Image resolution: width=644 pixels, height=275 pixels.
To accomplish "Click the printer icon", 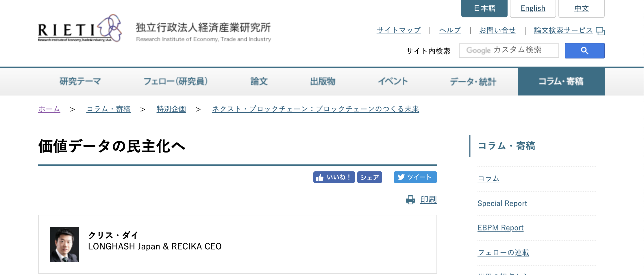I will [x=410, y=200].
